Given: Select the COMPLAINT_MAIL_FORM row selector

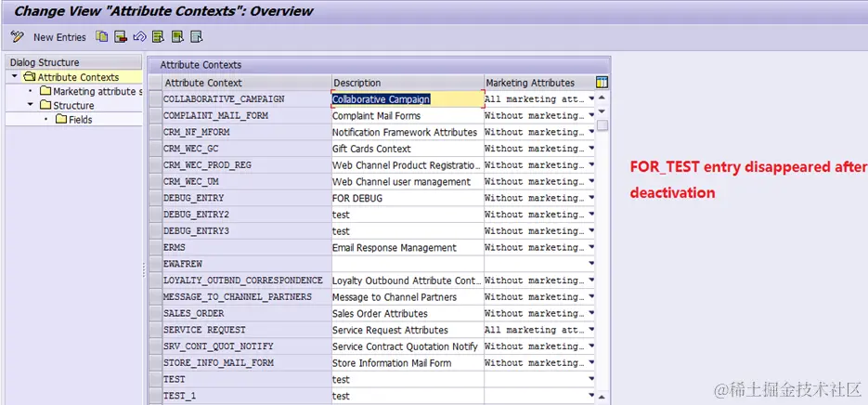Looking at the screenshot, I should [x=155, y=116].
